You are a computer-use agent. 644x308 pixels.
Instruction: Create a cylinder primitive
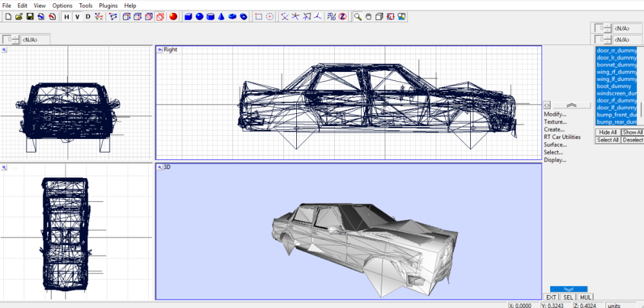tap(211, 17)
